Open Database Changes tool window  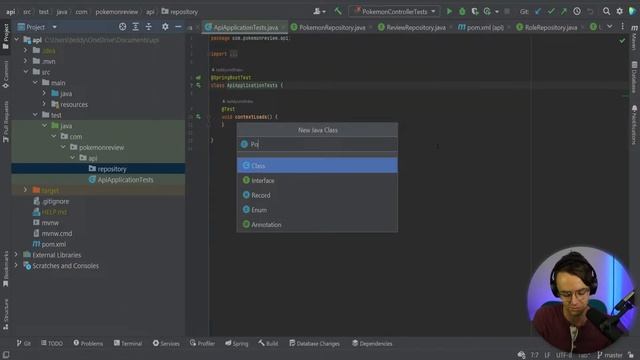click(x=314, y=343)
